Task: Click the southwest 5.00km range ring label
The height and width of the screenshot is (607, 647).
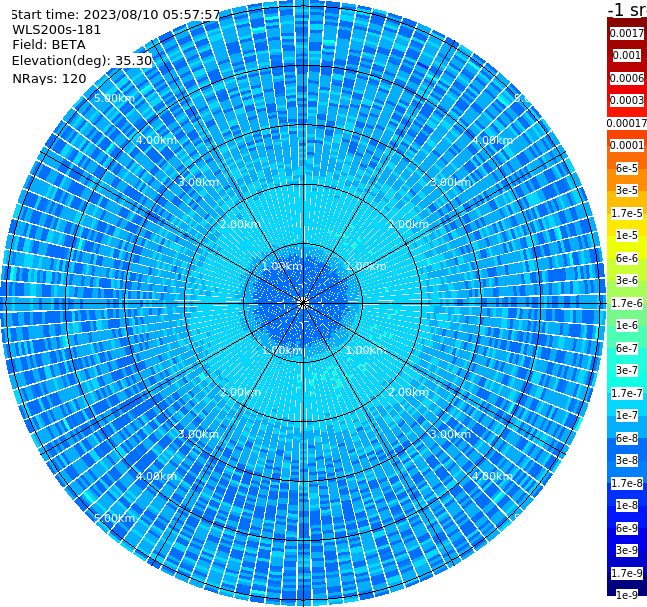Action: coord(114,518)
